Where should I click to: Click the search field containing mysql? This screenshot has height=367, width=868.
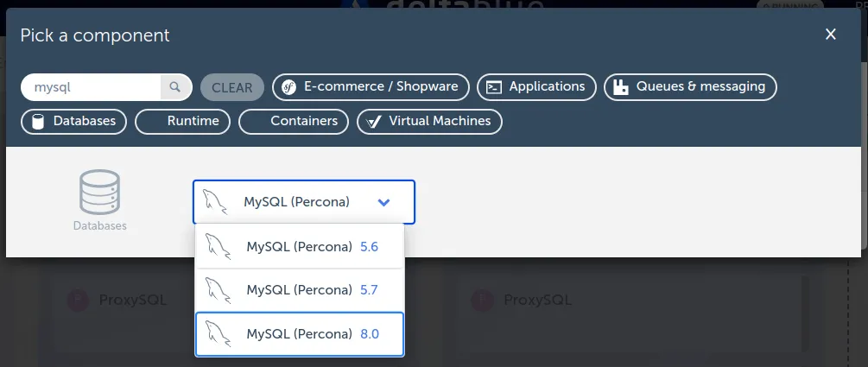91,87
